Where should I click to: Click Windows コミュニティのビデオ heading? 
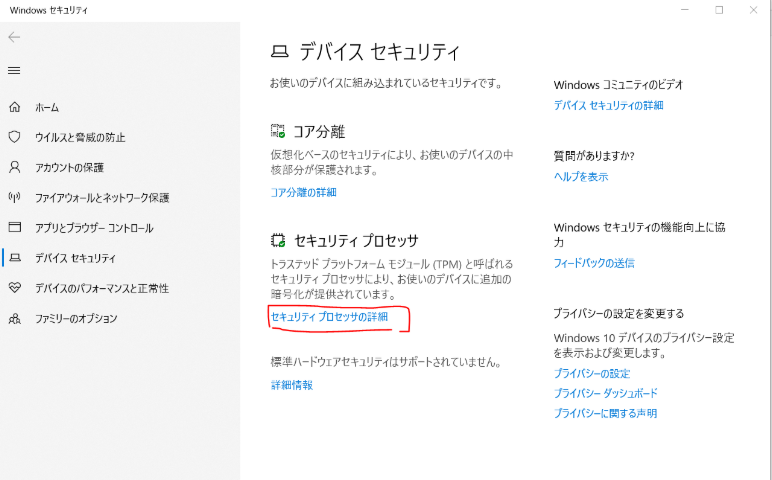(618, 85)
